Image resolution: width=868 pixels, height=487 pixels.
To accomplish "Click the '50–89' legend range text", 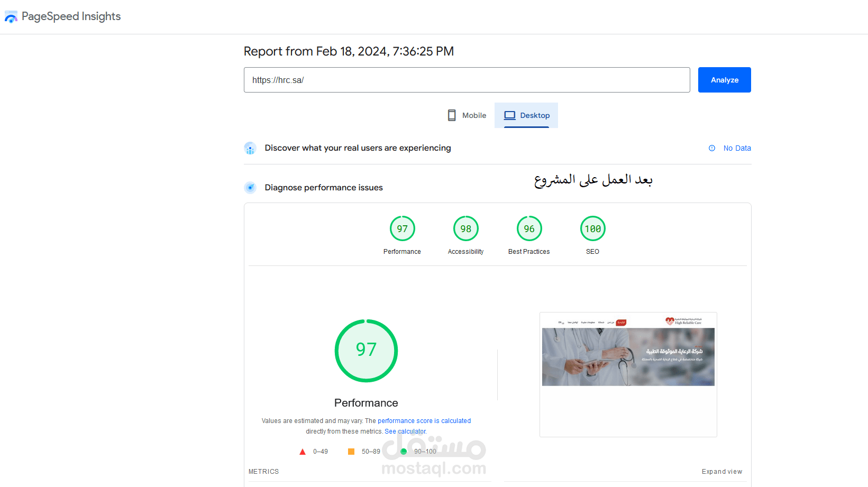I will [371, 452].
